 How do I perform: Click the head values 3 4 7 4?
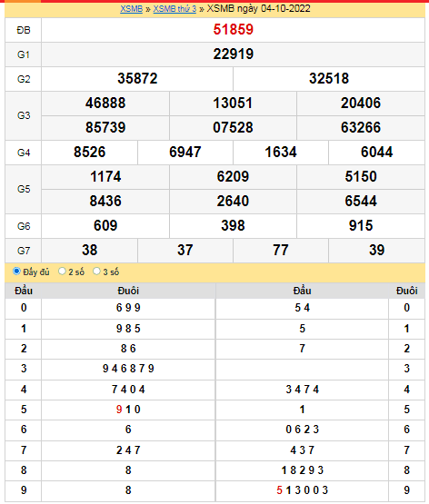302,390
